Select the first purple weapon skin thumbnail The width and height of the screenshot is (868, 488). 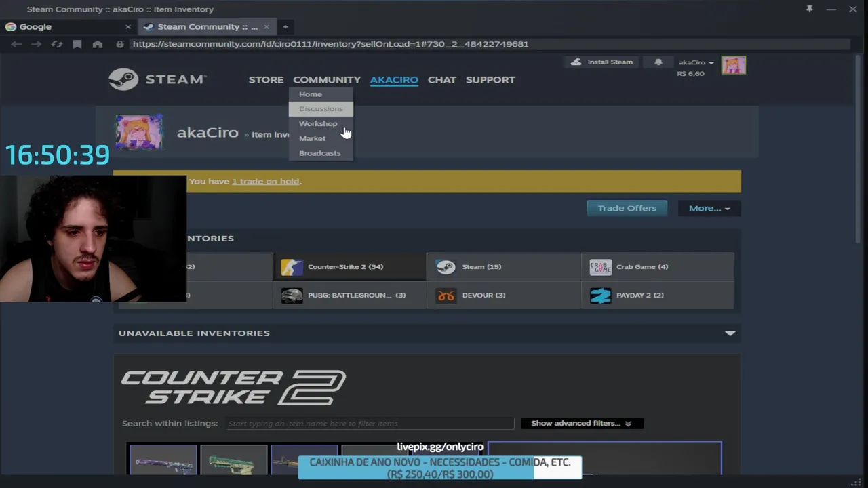(163, 460)
